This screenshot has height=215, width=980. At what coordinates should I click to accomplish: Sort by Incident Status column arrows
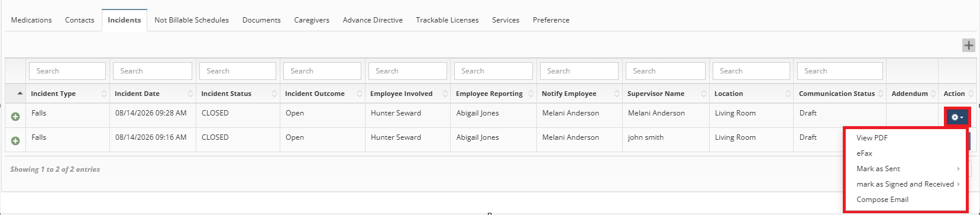click(274, 94)
